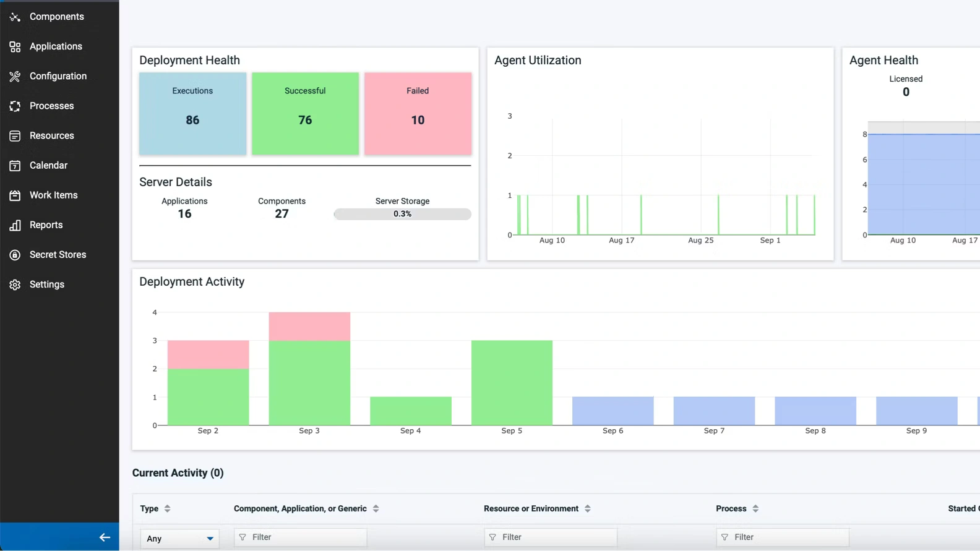The width and height of the screenshot is (980, 551).
Task: Select the Failed 10 tile
Action: (x=418, y=113)
